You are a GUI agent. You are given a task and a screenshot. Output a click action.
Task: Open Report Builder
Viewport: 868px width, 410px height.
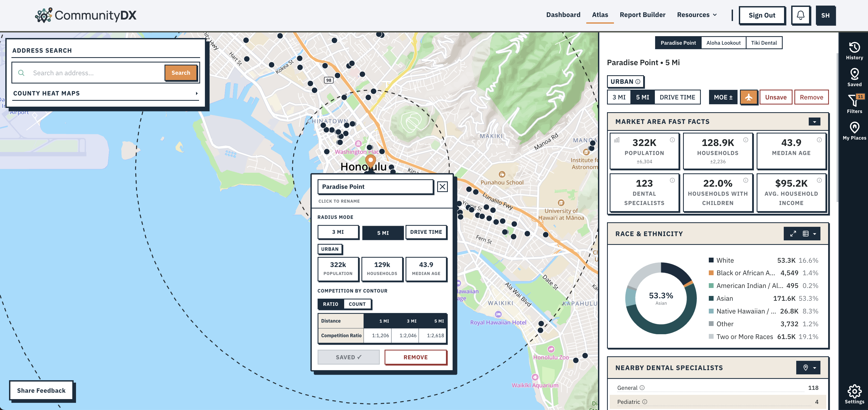pos(642,15)
